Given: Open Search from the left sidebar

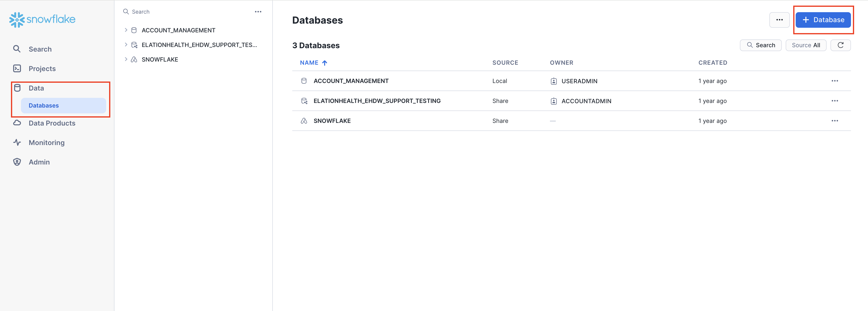Looking at the screenshot, I should coord(40,49).
